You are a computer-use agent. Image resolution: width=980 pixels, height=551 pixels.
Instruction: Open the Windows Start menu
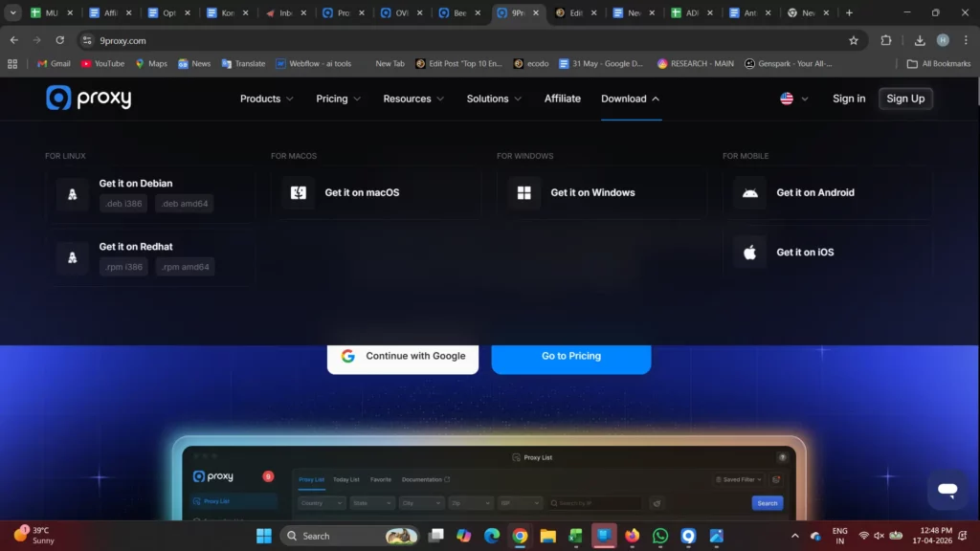[264, 536]
